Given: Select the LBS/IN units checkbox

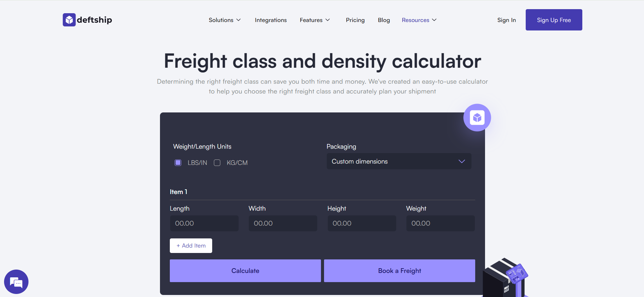Looking at the screenshot, I should 178,163.
